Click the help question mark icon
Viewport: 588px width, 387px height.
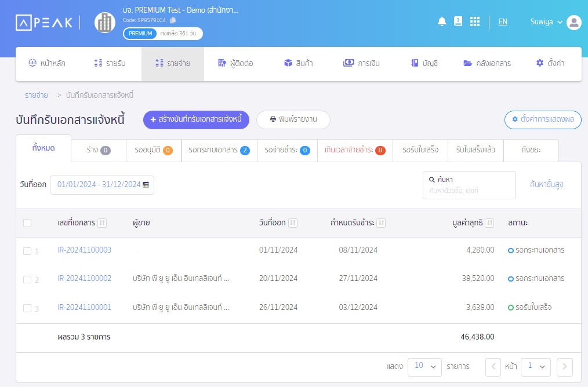[458, 21]
